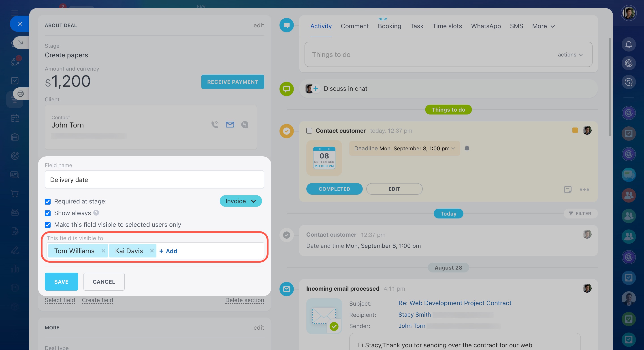Open the WhatsApp tab
This screenshot has height=350, width=644.
pyautogui.click(x=486, y=26)
